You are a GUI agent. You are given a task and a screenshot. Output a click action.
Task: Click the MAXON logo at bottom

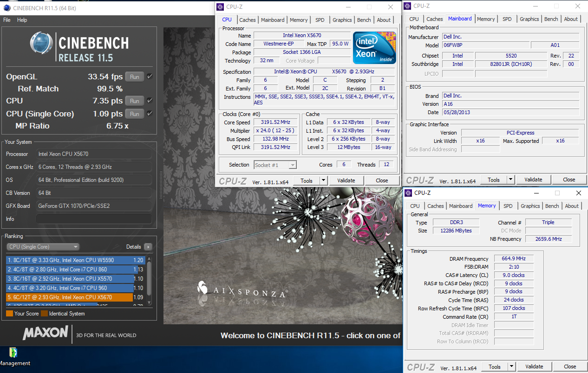[x=46, y=333]
